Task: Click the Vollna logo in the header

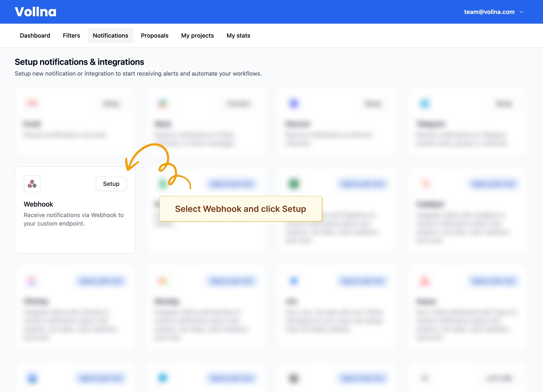Action: (35, 12)
